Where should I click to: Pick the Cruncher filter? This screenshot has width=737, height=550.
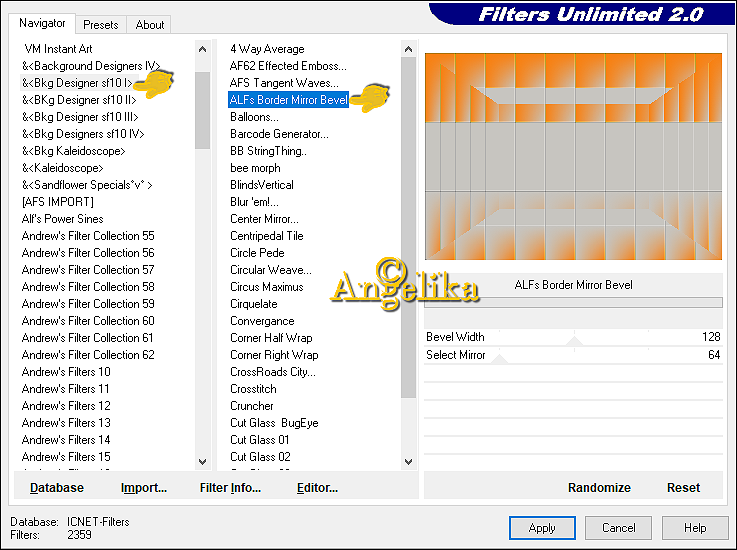point(252,406)
